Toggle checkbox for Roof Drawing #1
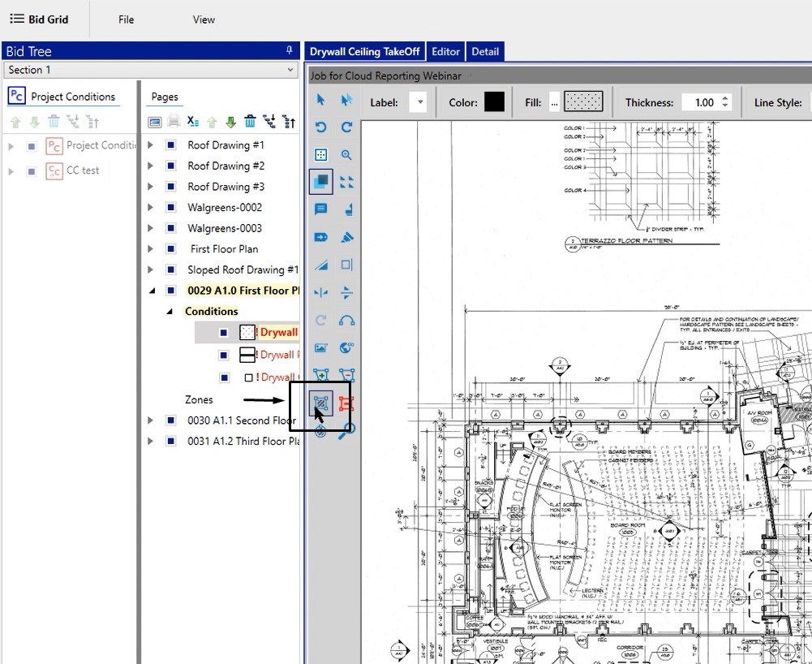 pyautogui.click(x=170, y=145)
